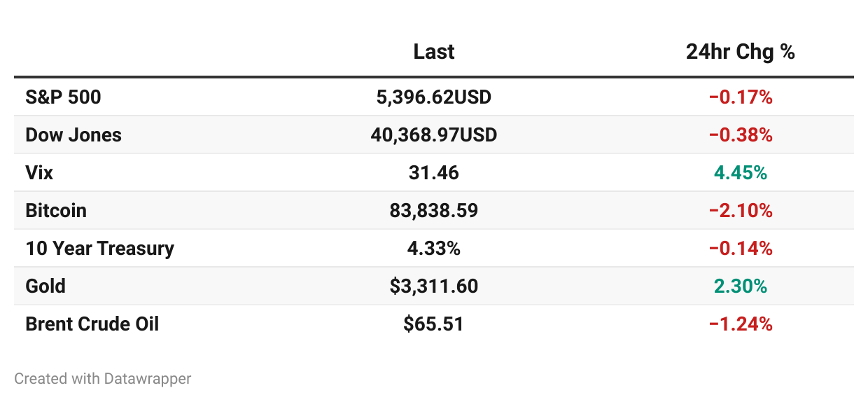Select the green Gold change 2.30%
The image size is (868, 402).
(741, 286)
